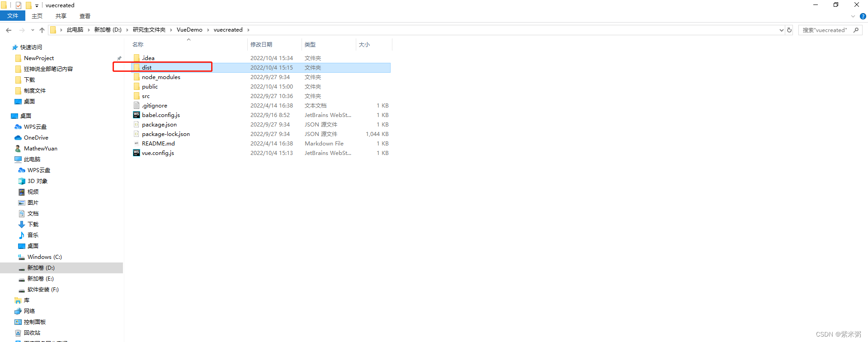Select the vue.config.js WebStorm icon
868x342 pixels.
pos(137,153)
